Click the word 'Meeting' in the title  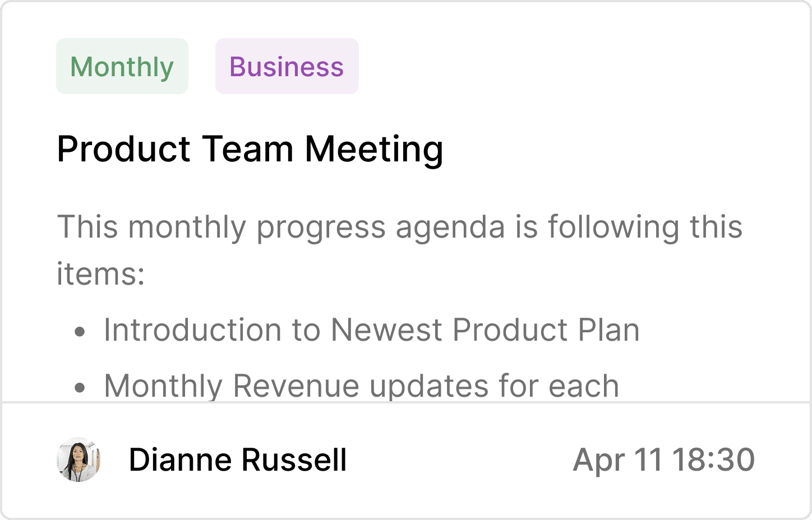(374, 150)
